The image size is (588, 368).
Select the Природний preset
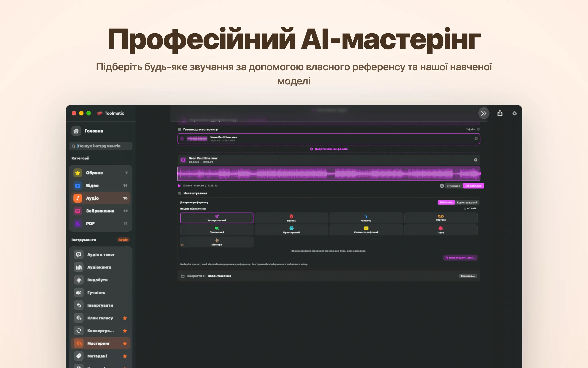tap(217, 230)
